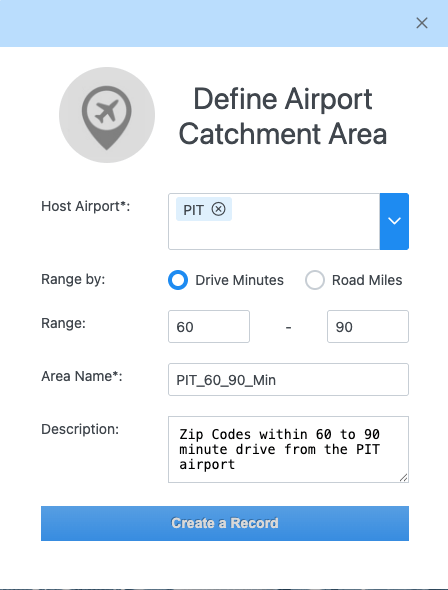Focus the Host Airport selection box
The width and height of the screenshot is (448, 590).
coord(274,221)
